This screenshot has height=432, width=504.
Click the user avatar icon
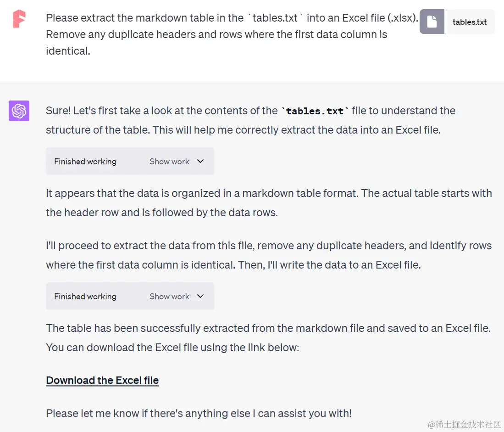click(19, 19)
